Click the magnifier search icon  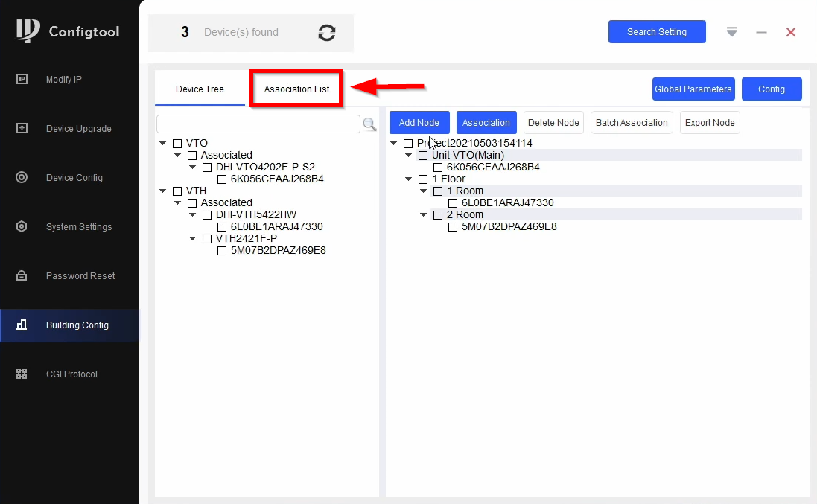pyautogui.click(x=369, y=124)
